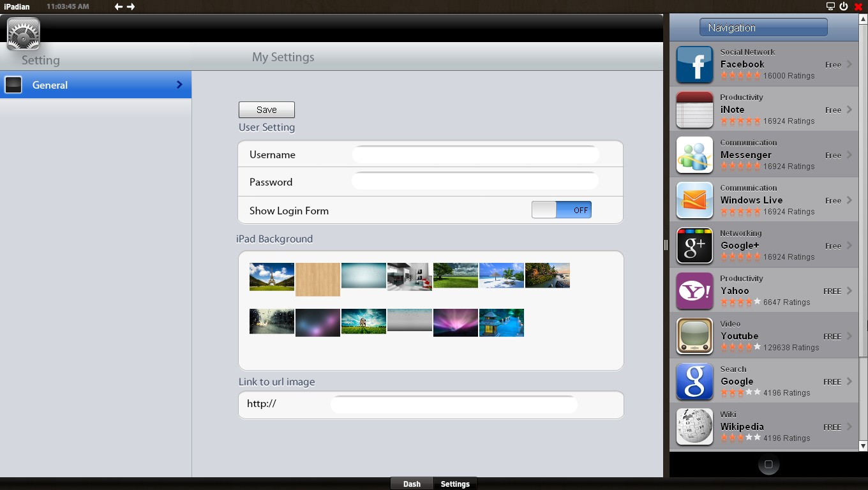868x490 pixels.
Task: Launch the Messenger app icon
Action: click(694, 155)
